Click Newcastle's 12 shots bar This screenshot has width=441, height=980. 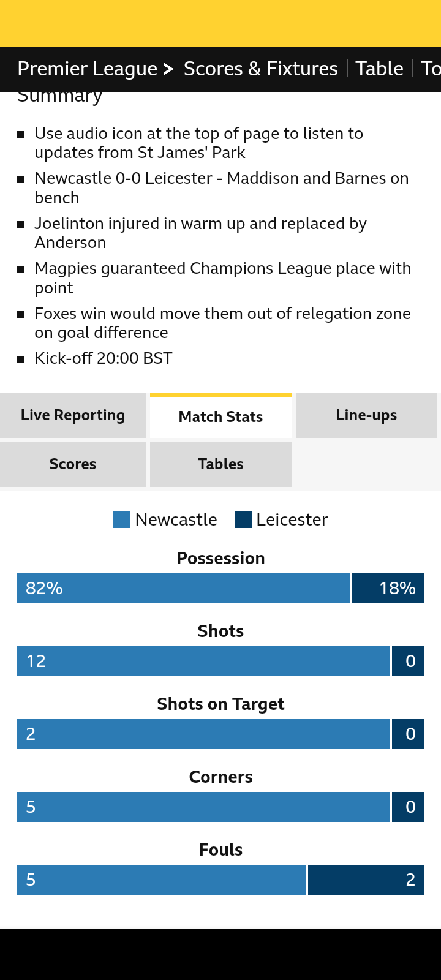click(203, 661)
